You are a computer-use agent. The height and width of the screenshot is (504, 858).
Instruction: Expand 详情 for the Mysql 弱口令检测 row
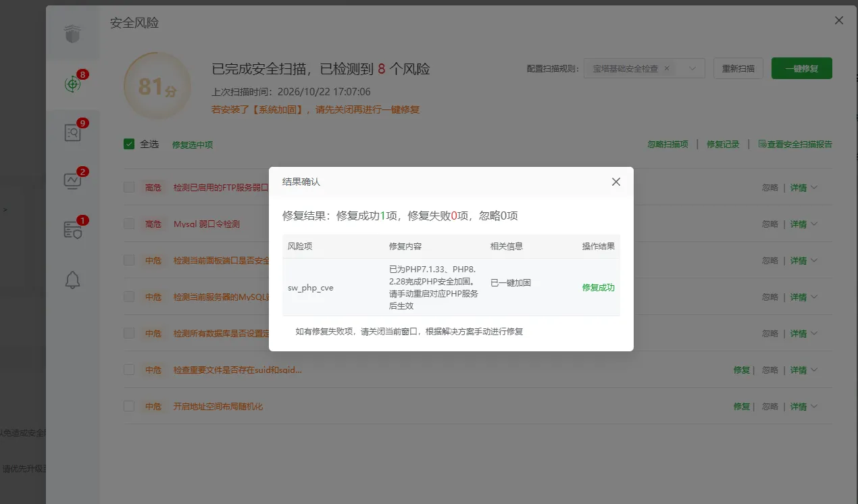coord(804,224)
